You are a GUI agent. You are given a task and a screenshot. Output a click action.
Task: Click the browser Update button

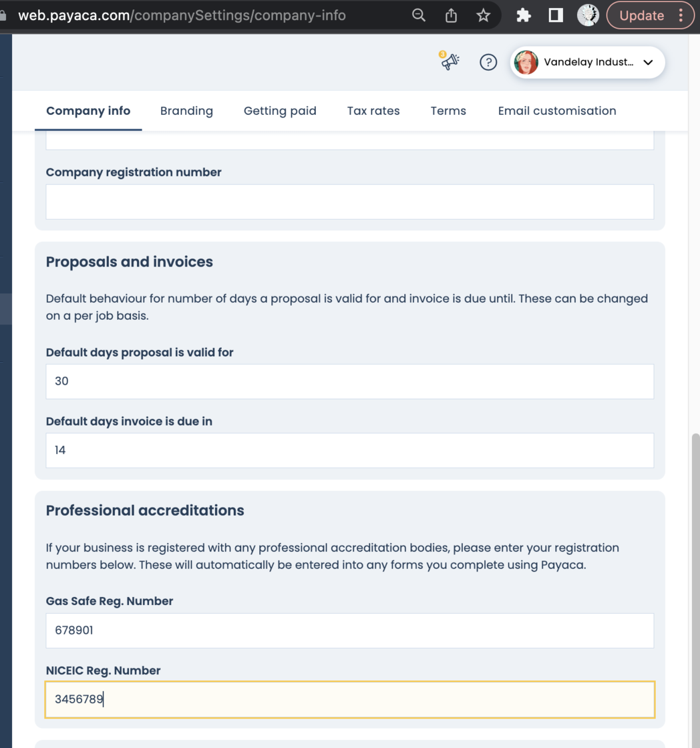pyautogui.click(x=641, y=15)
